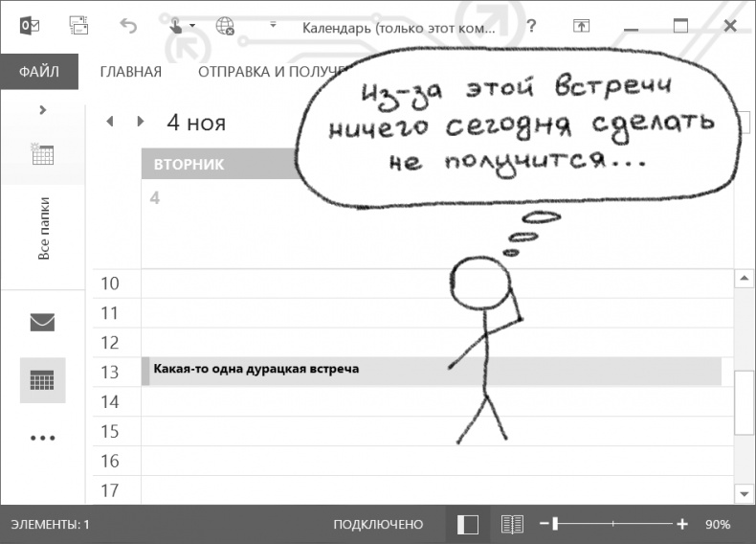Click the Undo arrow in title bar

(x=128, y=26)
